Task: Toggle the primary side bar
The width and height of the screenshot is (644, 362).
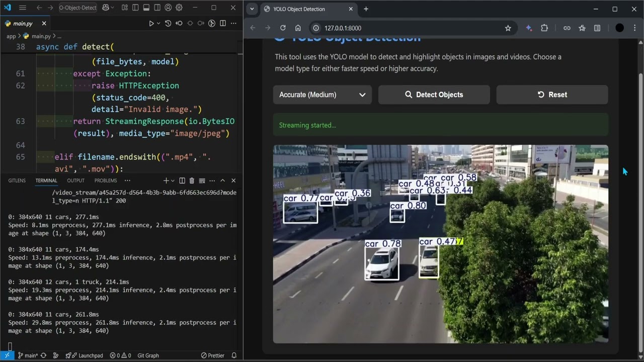Action: point(135,8)
